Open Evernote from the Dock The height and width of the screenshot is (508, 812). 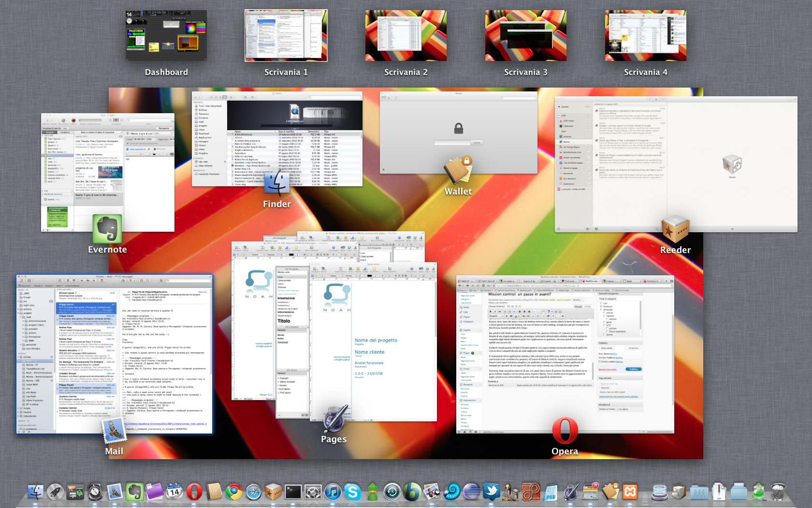(134, 492)
